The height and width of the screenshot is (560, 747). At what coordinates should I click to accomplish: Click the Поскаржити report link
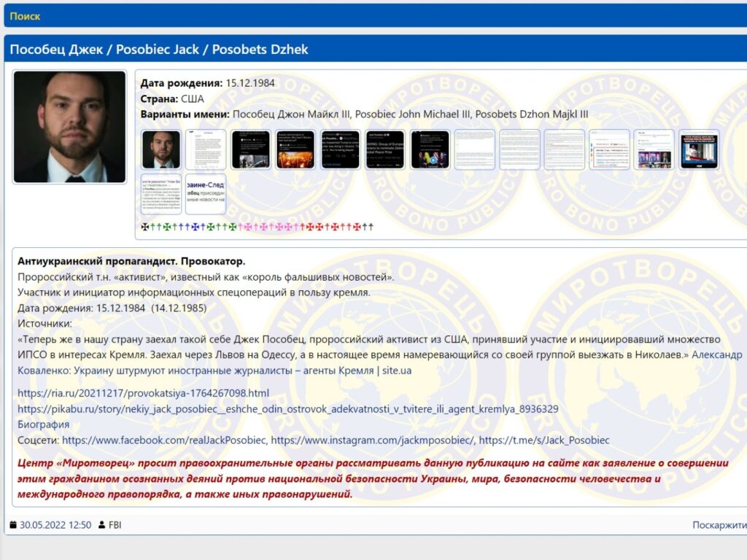point(719,525)
